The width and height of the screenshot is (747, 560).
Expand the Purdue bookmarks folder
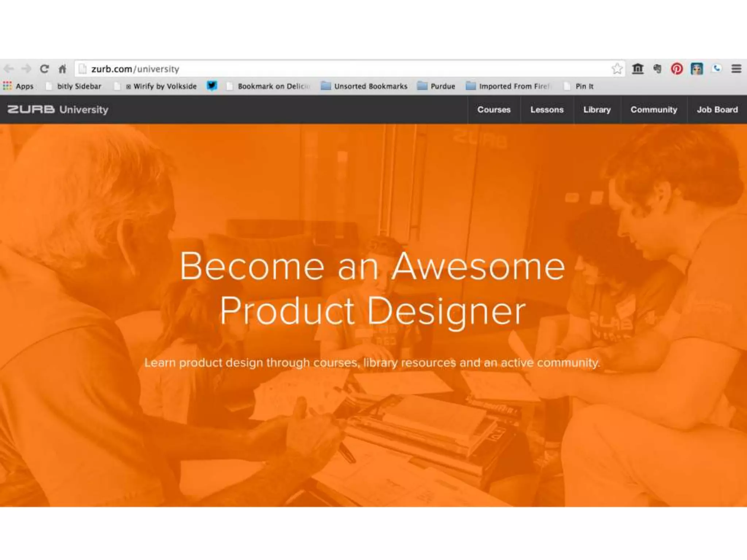pos(436,86)
